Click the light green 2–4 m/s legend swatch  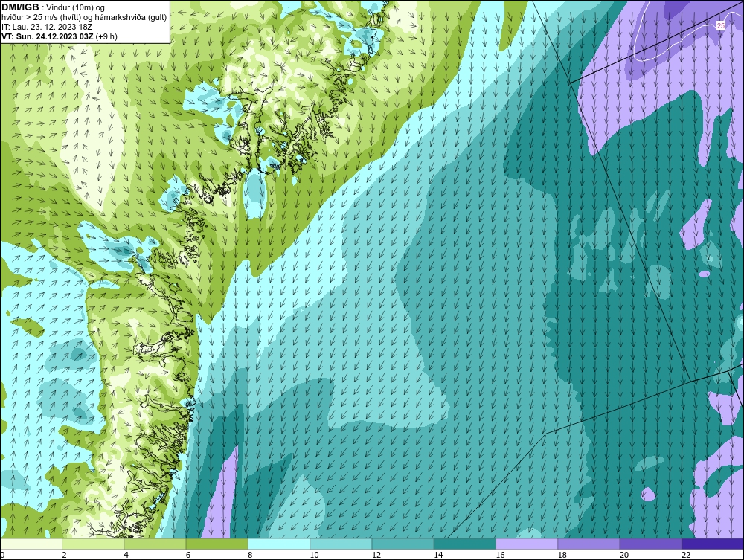93,544
